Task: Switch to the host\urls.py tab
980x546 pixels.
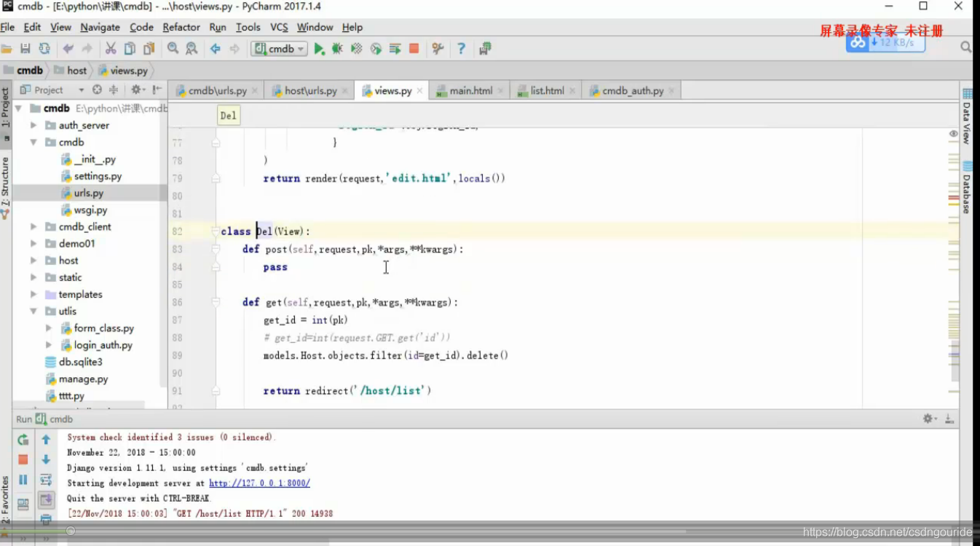Action: [310, 91]
